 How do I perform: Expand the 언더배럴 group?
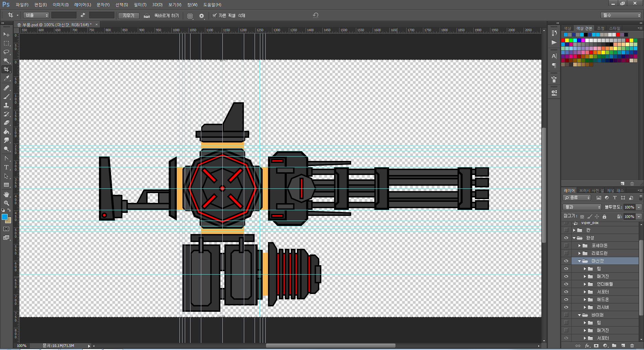point(585,284)
